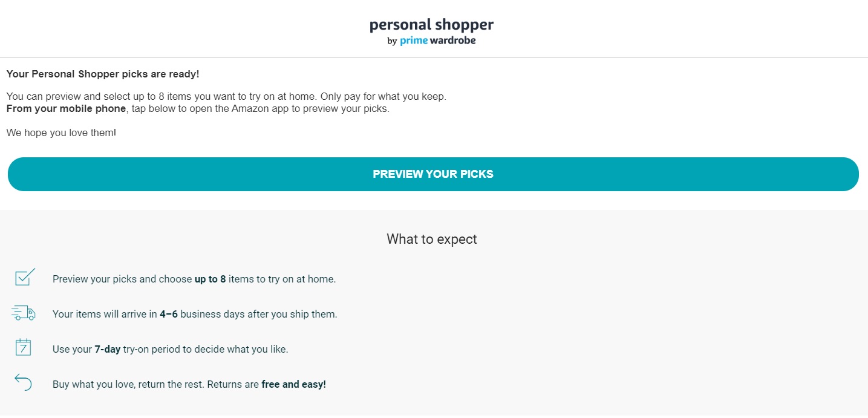Viewport: 868px width, 418px height.
Task: Click 'Your Personal Shopper picks are ready!' heading
Action: [103, 74]
